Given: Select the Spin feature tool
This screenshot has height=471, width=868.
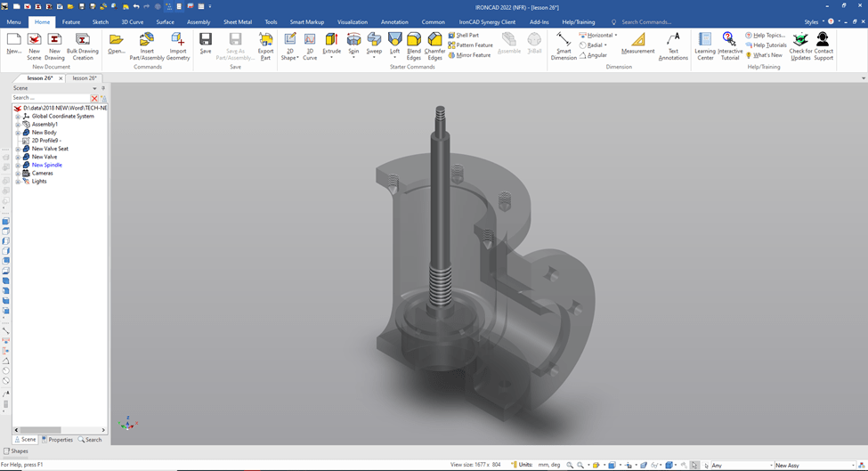Looking at the screenshot, I should pos(353,40).
